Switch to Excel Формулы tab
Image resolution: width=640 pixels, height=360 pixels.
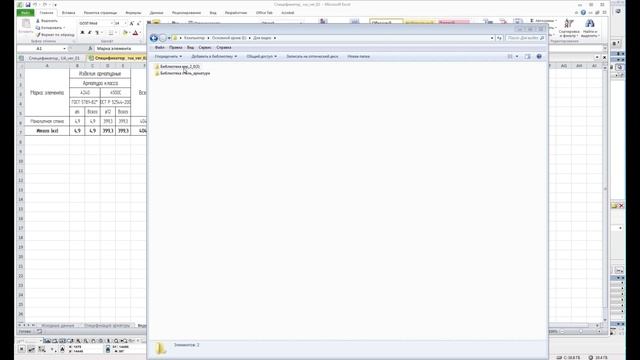pos(133,13)
